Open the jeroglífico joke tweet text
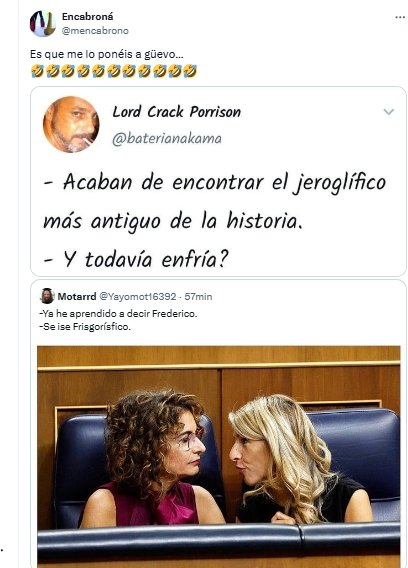 (x=215, y=220)
